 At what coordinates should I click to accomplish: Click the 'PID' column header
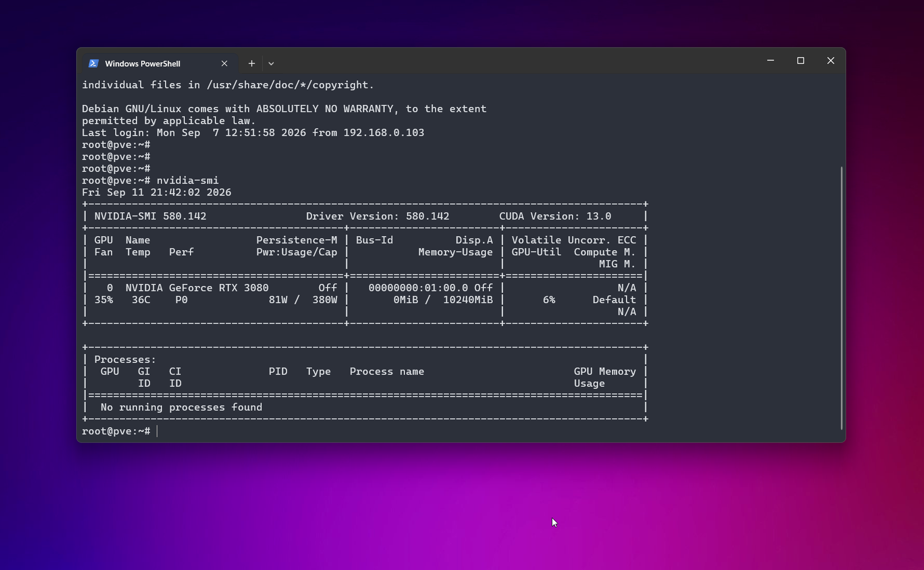click(278, 371)
